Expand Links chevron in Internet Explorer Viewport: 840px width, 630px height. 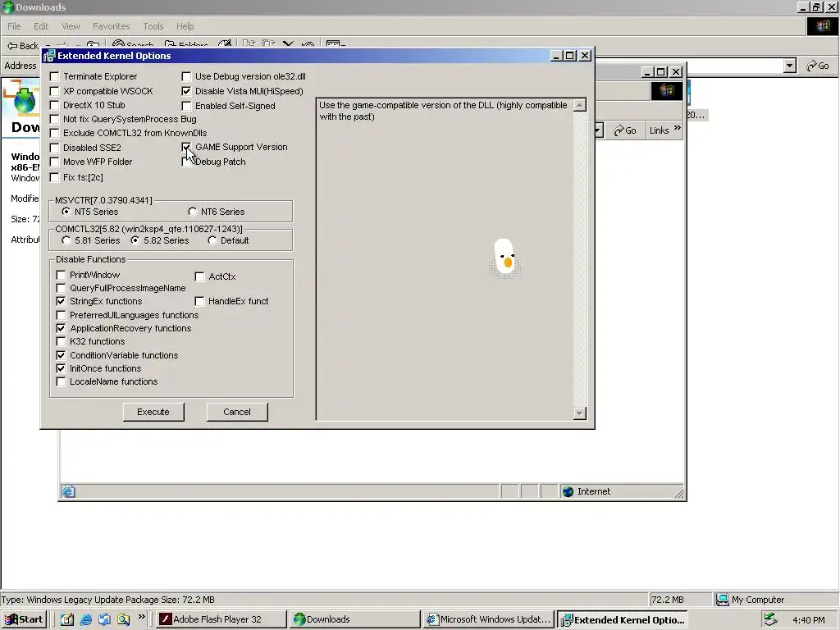[x=677, y=128]
